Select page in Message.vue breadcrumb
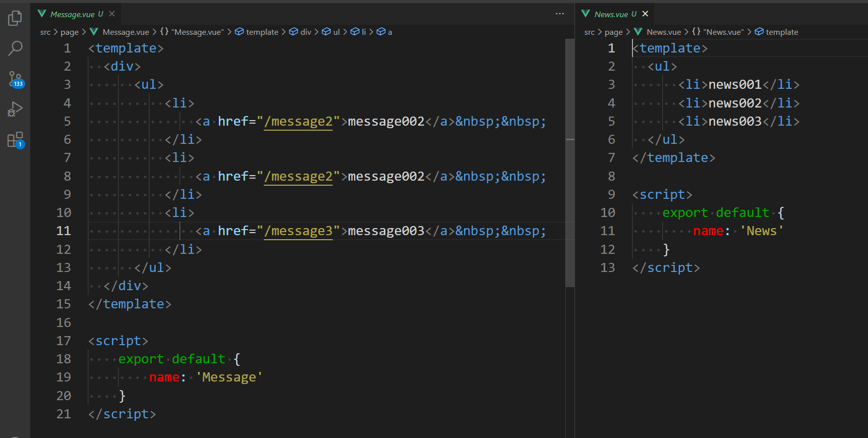 point(70,32)
